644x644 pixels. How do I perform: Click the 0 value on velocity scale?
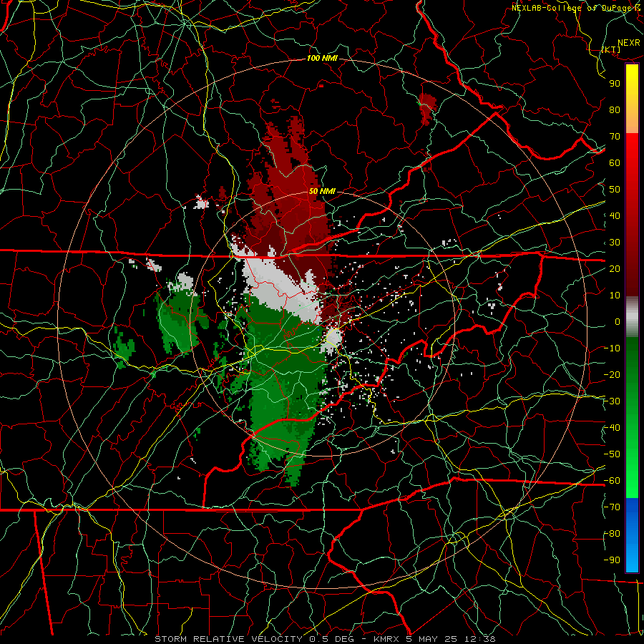618,321
